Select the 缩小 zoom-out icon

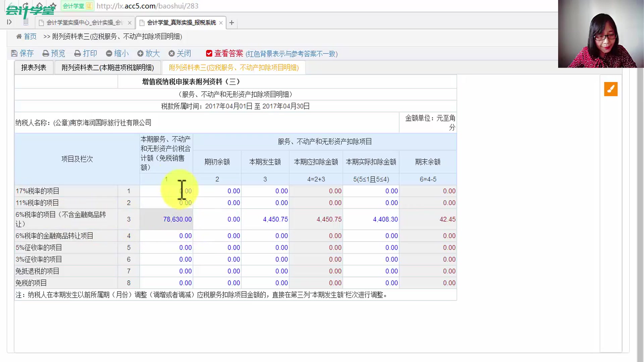[108, 53]
